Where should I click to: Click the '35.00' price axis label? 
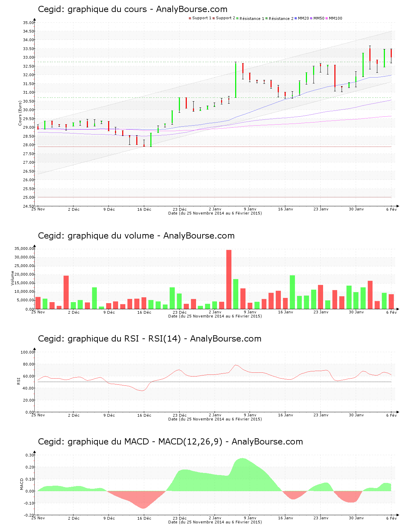[x=28, y=23]
